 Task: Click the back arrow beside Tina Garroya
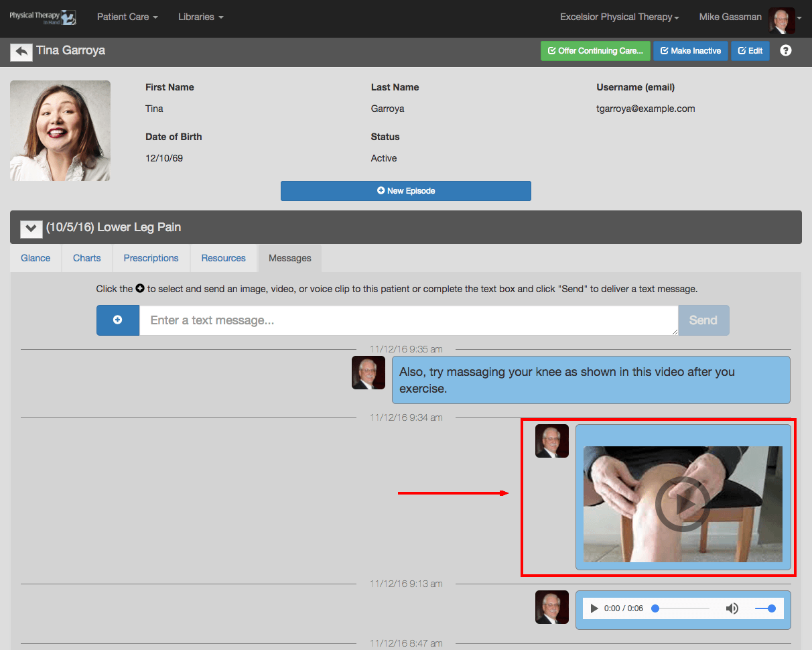pyautogui.click(x=21, y=52)
